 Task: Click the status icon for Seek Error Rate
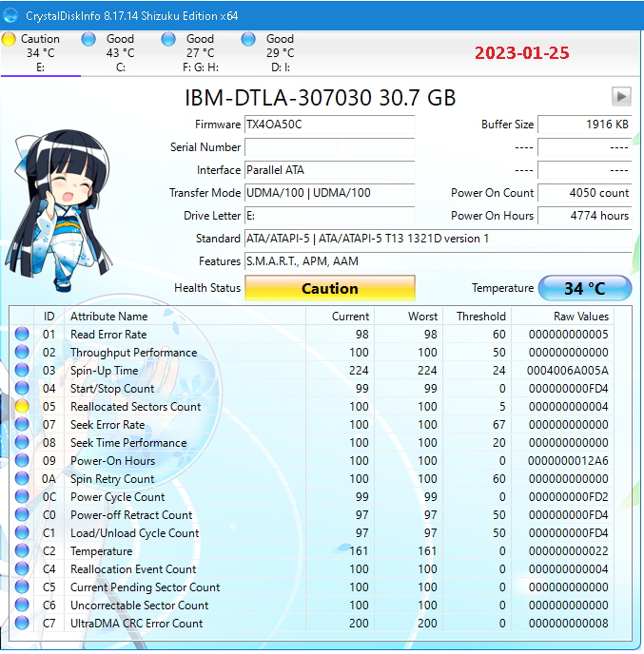22,424
